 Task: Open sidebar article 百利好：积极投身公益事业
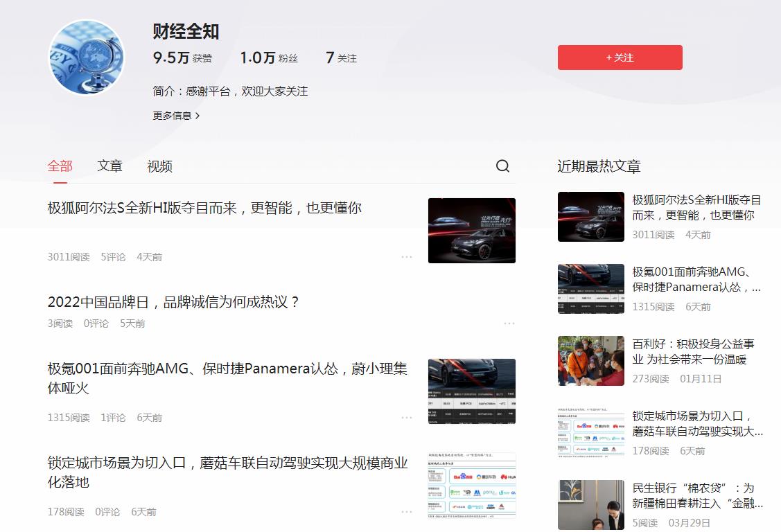click(x=693, y=351)
